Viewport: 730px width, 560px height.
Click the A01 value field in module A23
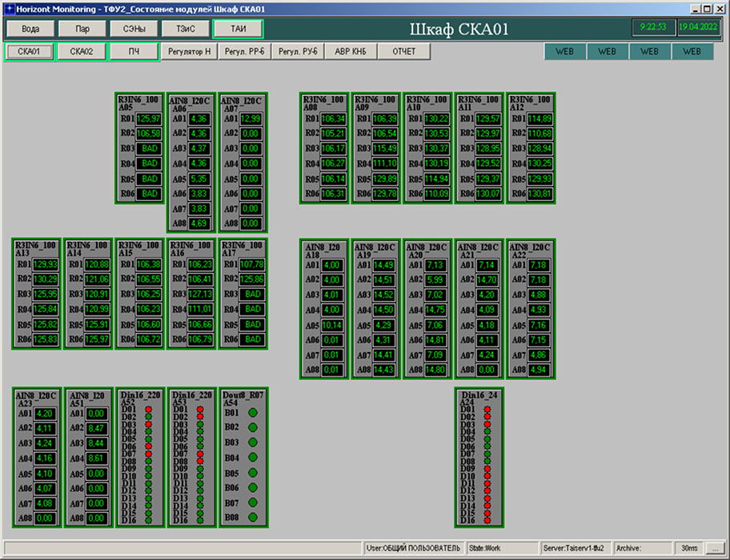(x=44, y=414)
